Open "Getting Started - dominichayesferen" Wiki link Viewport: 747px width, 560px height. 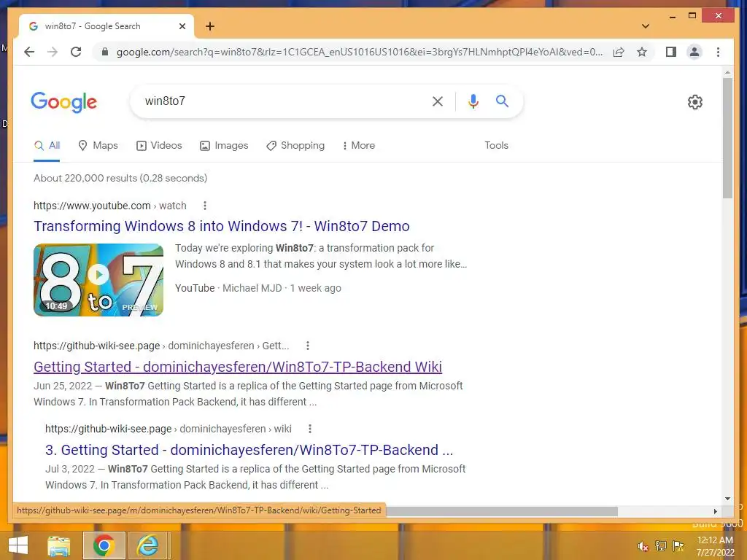coord(238,367)
